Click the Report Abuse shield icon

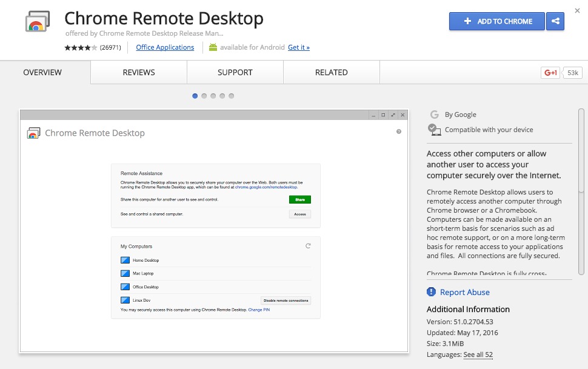coord(432,292)
